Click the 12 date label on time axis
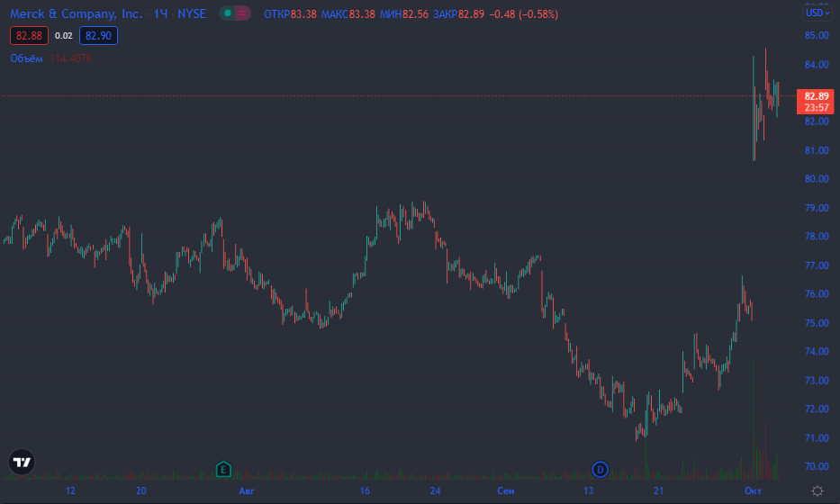The image size is (840, 504). (70, 490)
